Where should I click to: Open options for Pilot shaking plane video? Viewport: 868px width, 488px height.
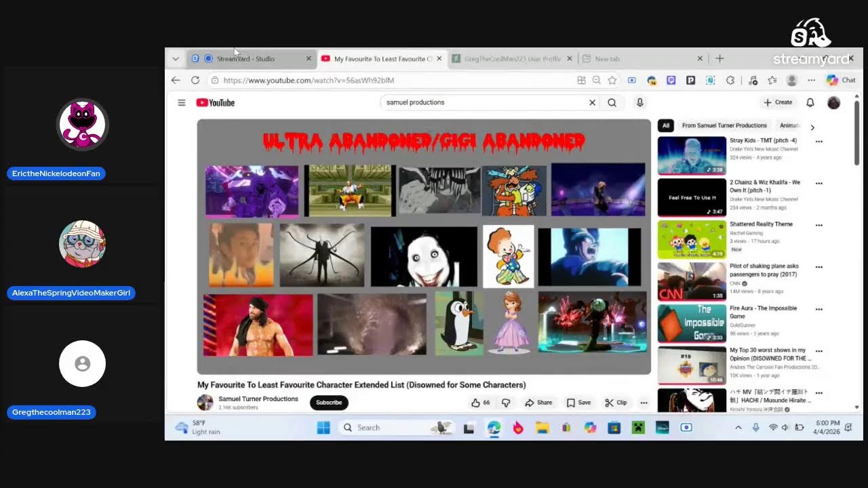tap(819, 267)
